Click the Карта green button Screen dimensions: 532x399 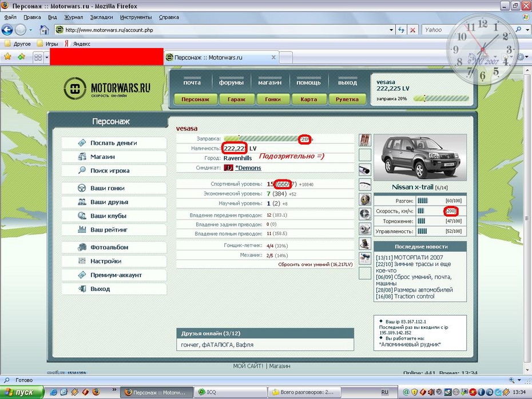(309, 99)
